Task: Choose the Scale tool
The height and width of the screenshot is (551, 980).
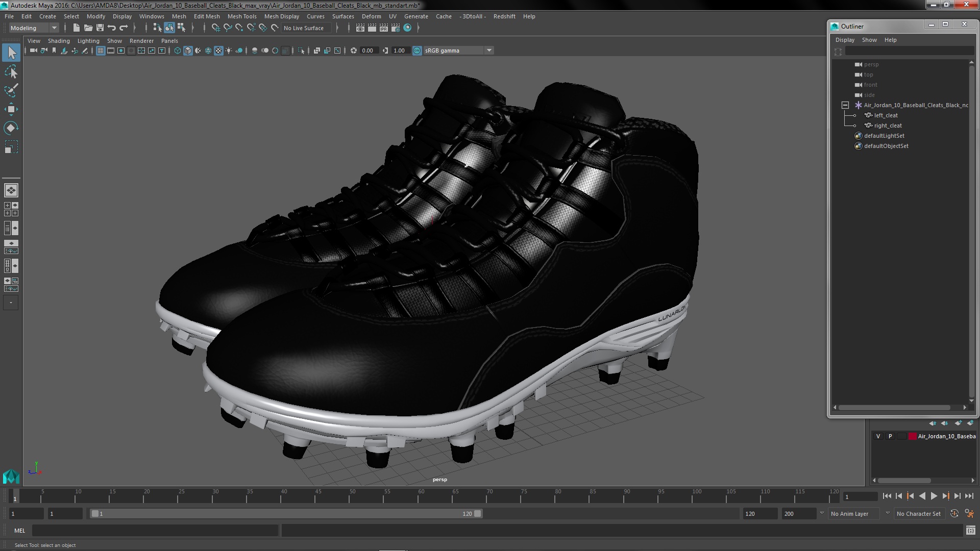Action: click(x=11, y=147)
